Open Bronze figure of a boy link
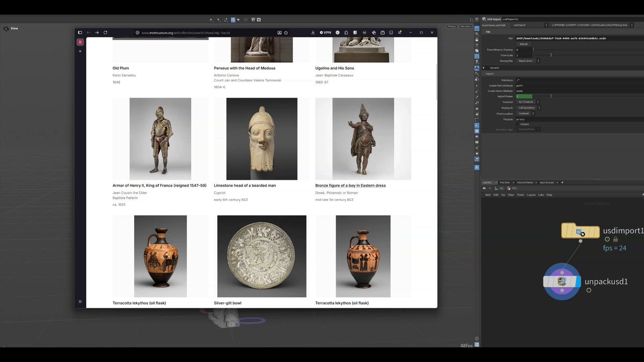644x362 pixels. 350,186
